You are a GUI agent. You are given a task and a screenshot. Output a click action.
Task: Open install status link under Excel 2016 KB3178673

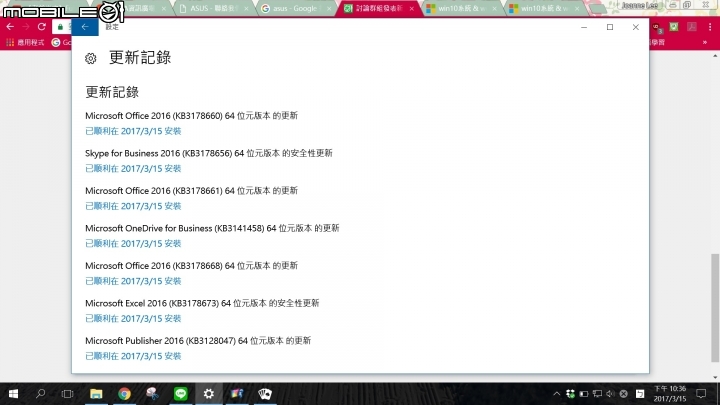tap(133, 319)
